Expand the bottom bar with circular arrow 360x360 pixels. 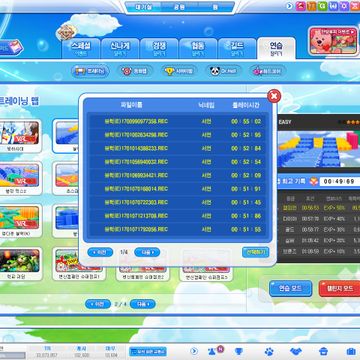point(194,351)
